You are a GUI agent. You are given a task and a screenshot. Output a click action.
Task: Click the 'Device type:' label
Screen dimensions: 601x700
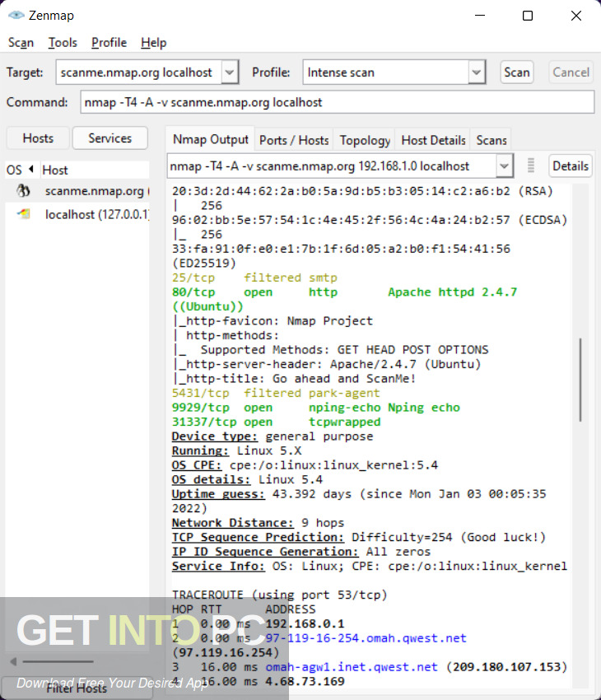[x=215, y=436]
